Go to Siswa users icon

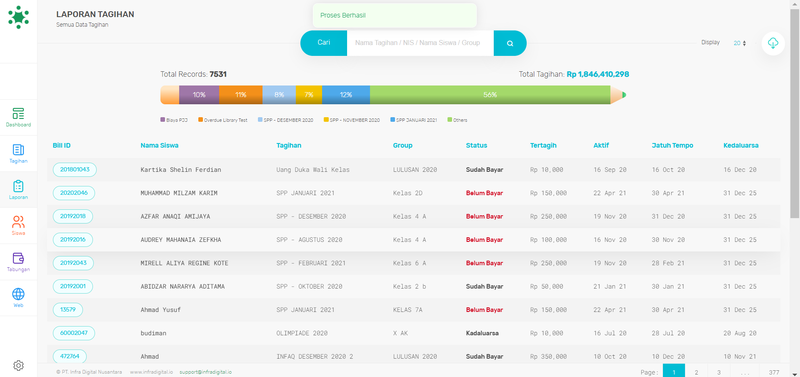pos(18,222)
